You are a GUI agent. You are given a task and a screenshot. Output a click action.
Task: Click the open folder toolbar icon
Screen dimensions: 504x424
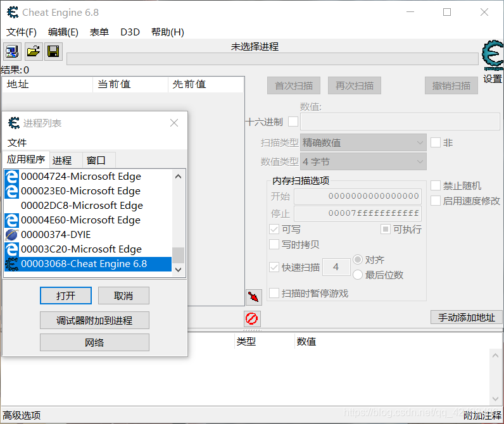pos(34,51)
